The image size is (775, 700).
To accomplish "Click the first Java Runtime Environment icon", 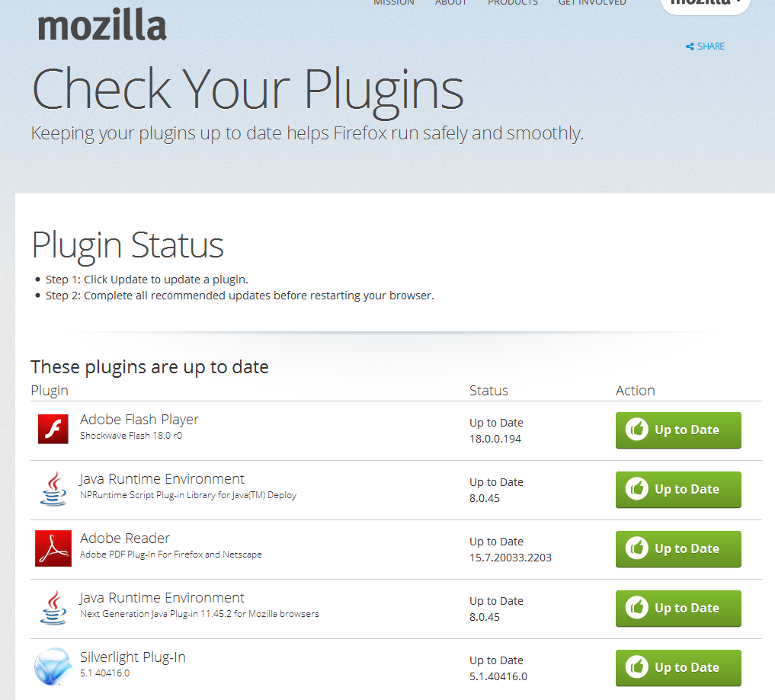I will coord(53,488).
